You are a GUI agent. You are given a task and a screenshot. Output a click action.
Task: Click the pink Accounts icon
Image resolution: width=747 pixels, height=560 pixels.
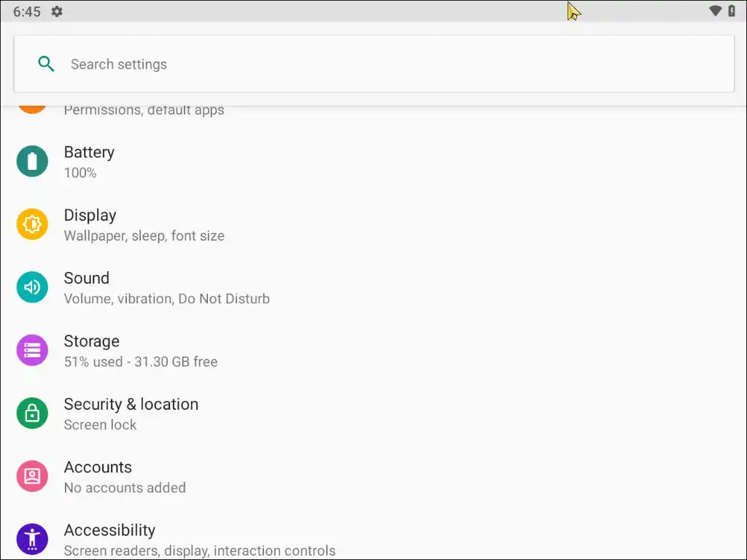[x=32, y=476]
